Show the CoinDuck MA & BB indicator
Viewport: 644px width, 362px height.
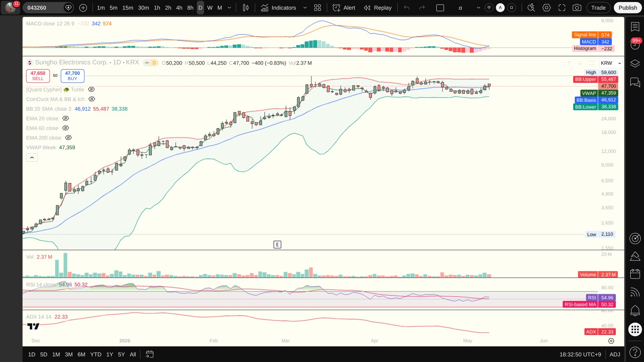tap(92, 99)
